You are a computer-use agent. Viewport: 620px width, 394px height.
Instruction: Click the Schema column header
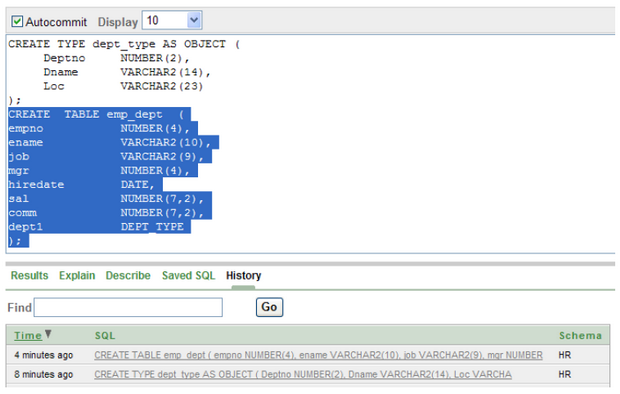point(580,336)
